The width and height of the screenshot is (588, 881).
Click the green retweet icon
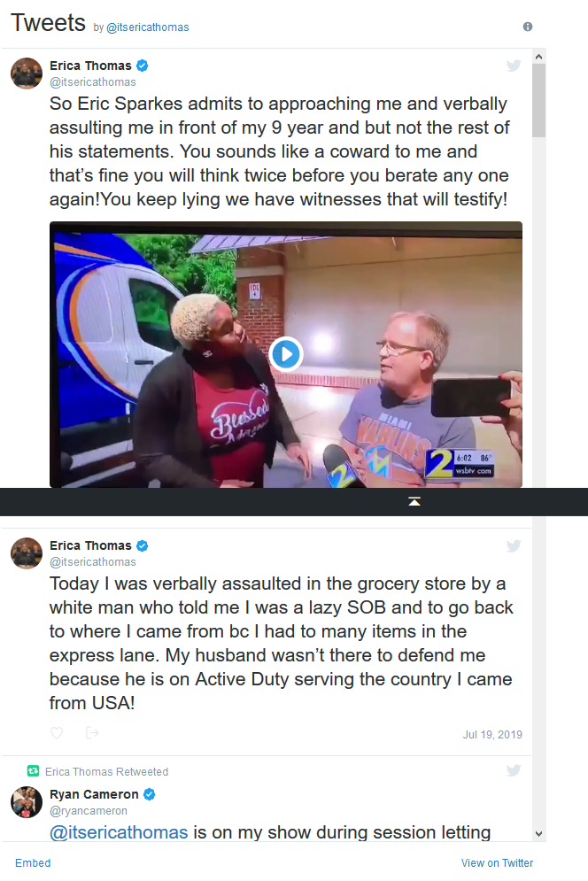[x=33, y=771]
